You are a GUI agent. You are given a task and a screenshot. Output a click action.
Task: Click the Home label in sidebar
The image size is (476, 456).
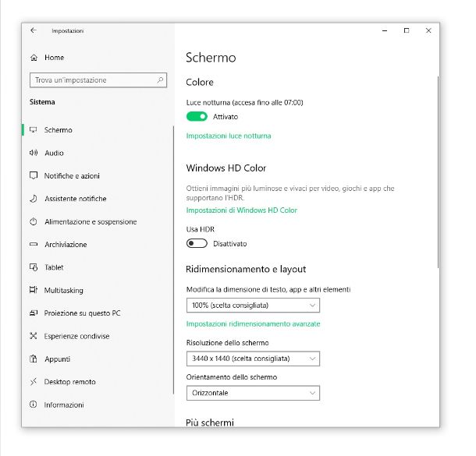point(54,58)
